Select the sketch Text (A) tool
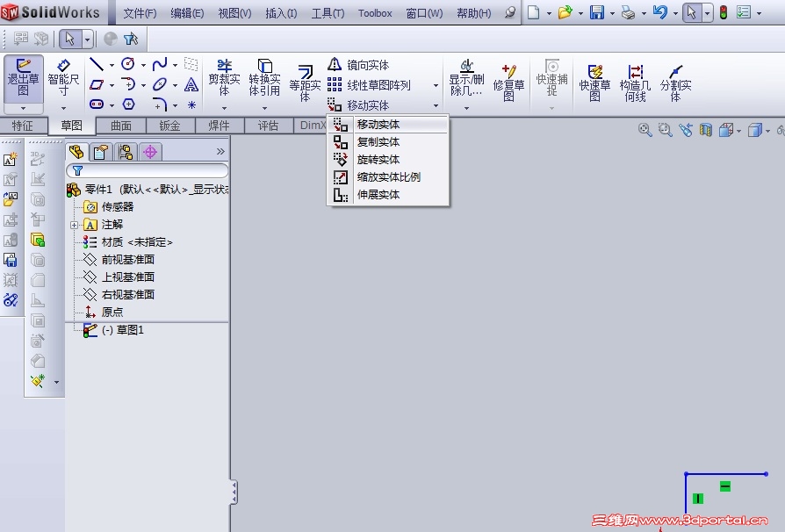The height and width of the screenshot is (532, 785). click(191, 84)
